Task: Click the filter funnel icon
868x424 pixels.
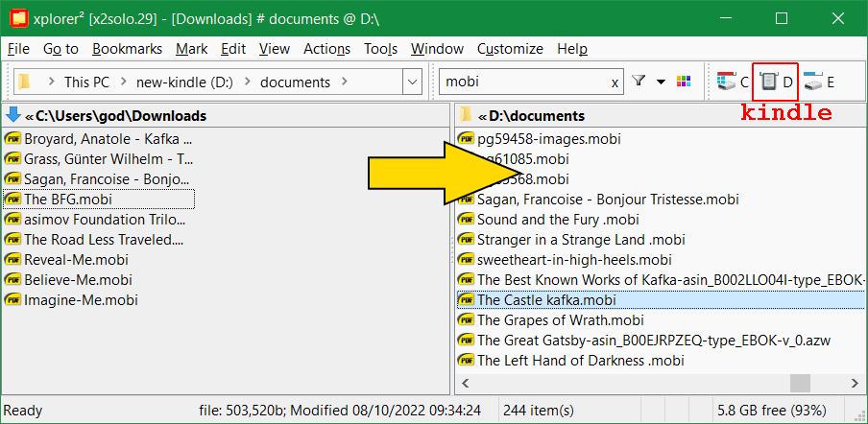Action: click(x=639, y=82)
